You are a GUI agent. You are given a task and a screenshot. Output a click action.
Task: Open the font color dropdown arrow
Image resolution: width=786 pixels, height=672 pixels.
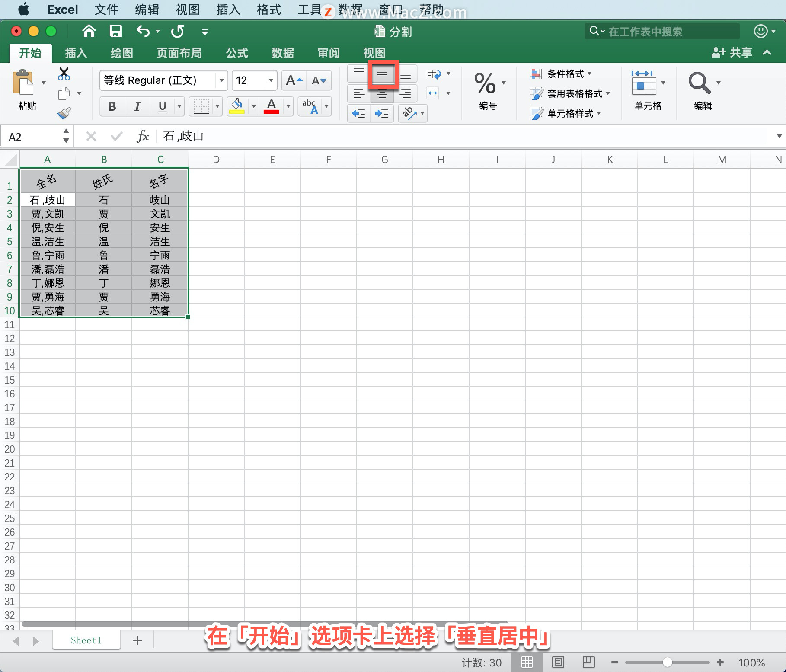coord(288,106)
